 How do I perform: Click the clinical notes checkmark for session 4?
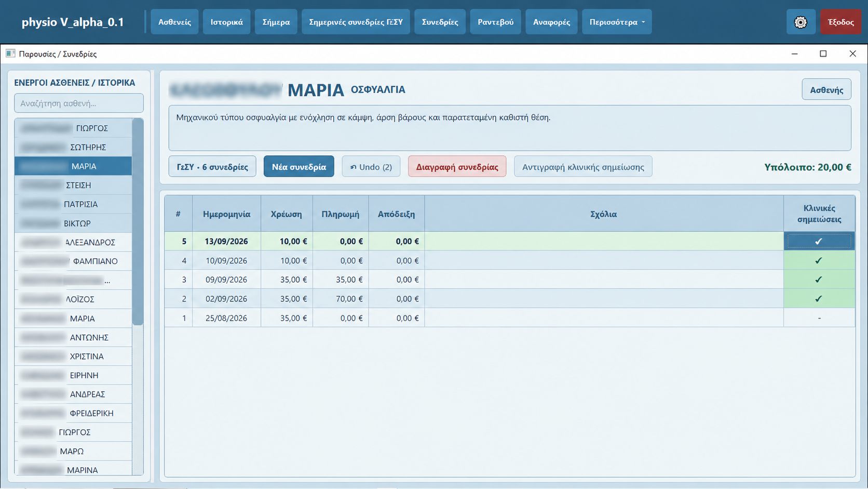819,260
